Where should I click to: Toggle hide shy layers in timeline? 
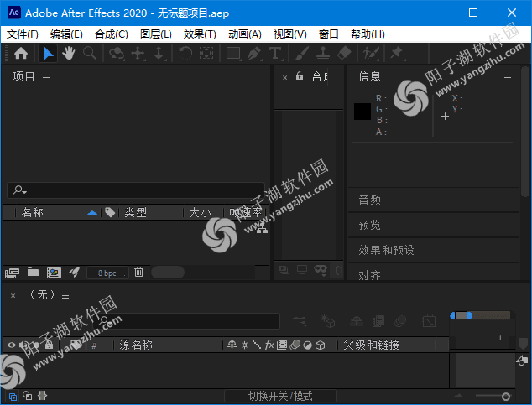point(357,320)
